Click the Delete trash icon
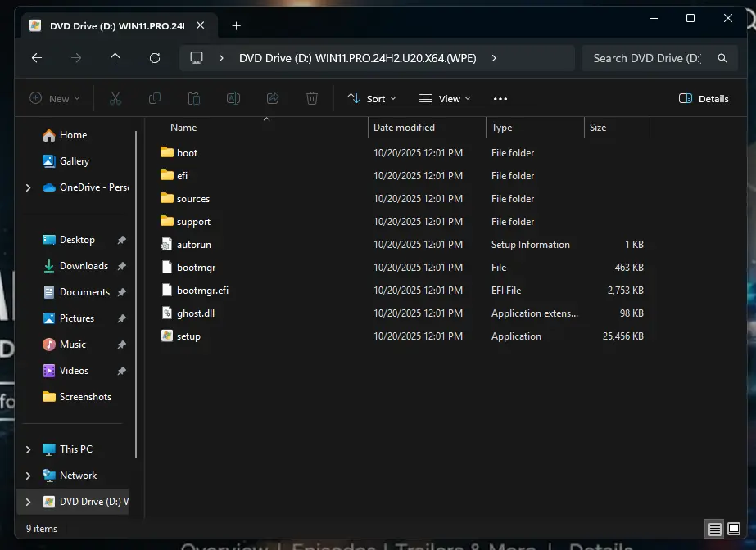Image resolution: width=756 pixels, height=550 pixels. 312,99
